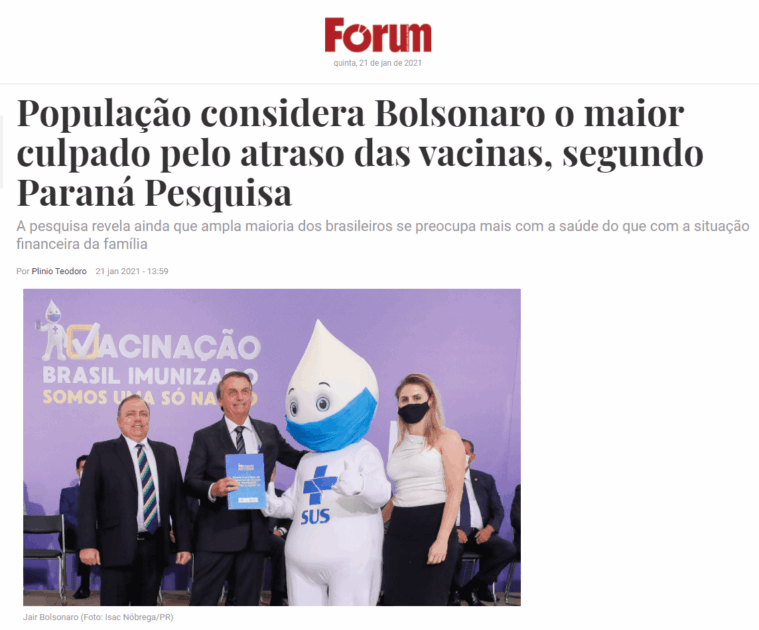Click the SUS cross logo on mascot's chest
Image resolution: width=759 pixels, height=630 pixels.
point(319,485)
